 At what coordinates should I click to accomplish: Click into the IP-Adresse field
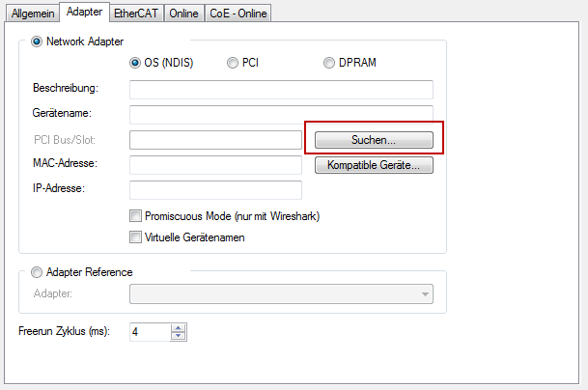pyautogui.click(x=215, y=189)
